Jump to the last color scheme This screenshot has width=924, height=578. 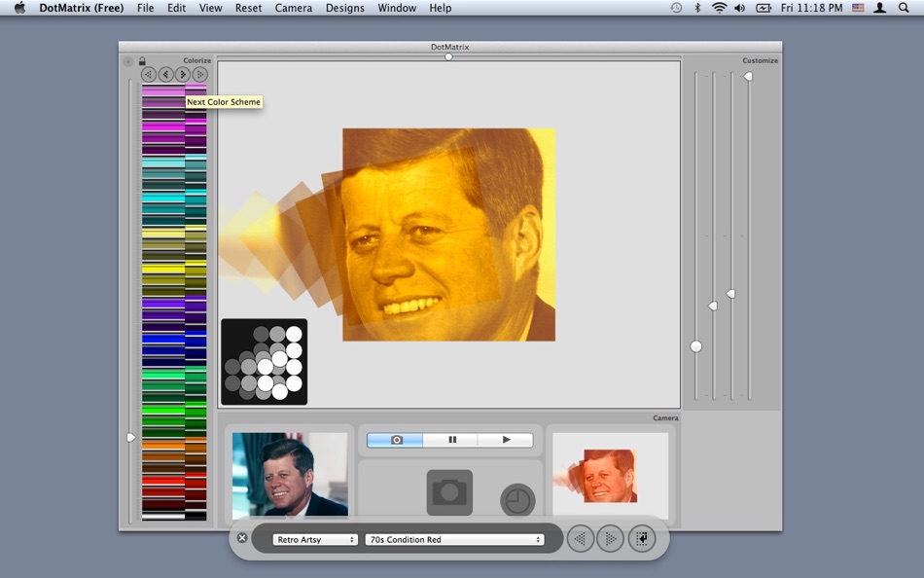click(199, 74)
